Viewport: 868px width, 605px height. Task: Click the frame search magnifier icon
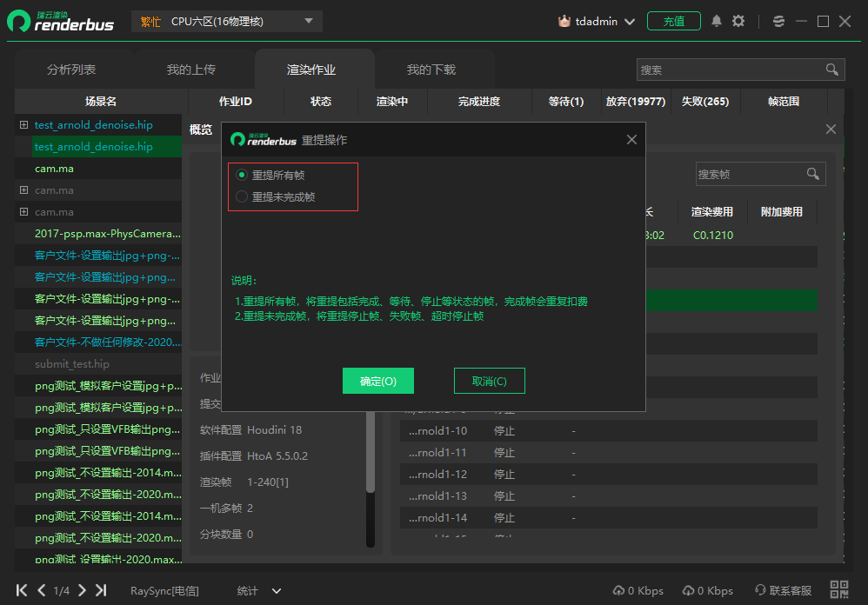coord(813,174)
